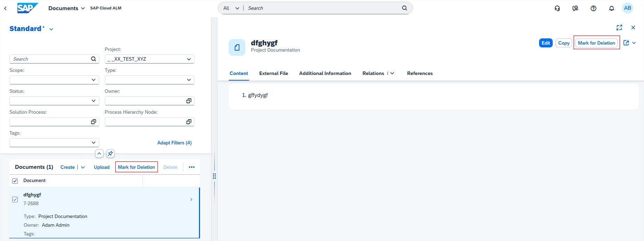Screen dimensions: 644x241
Task: Switch to the References tab
Action: [420, 73]
